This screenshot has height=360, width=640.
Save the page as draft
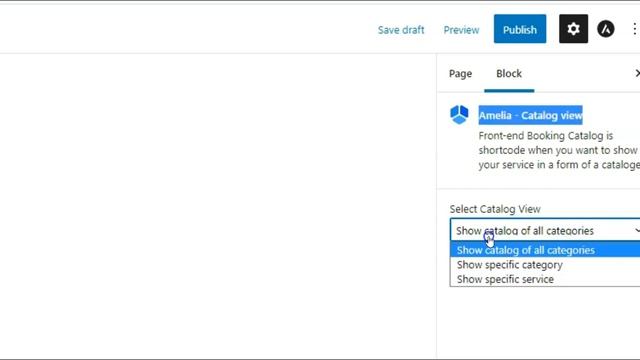point(401,30)
